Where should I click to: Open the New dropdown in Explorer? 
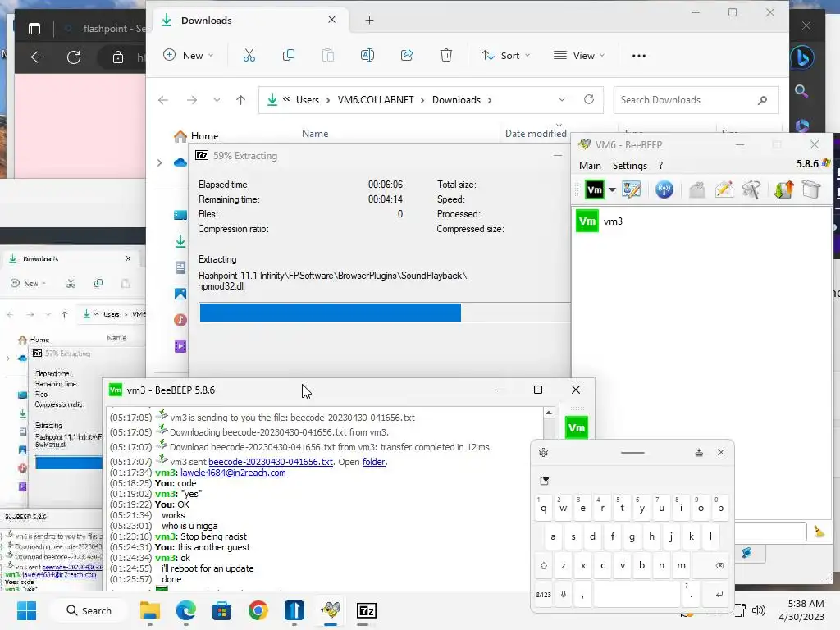[x=188, y=55]
